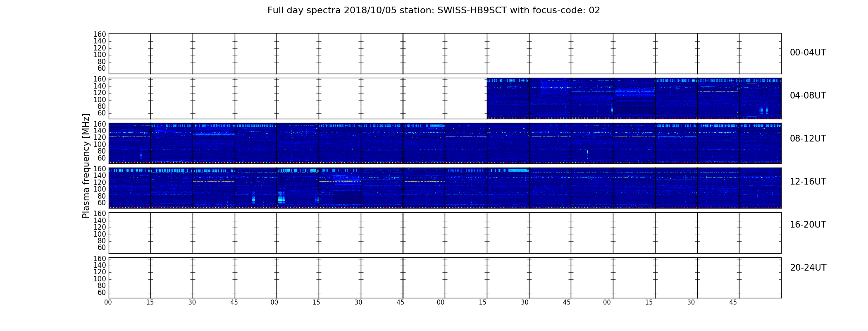Select the "20-24UT" panel label
Image resolution: width=868 pixels, height=331 pixels.
coord(808,268)
